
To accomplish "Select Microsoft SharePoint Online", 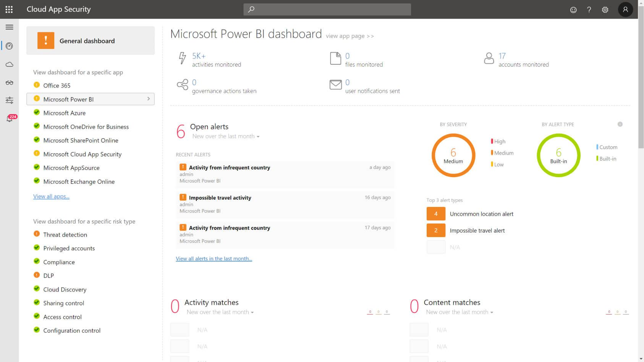I will (81, 141).
